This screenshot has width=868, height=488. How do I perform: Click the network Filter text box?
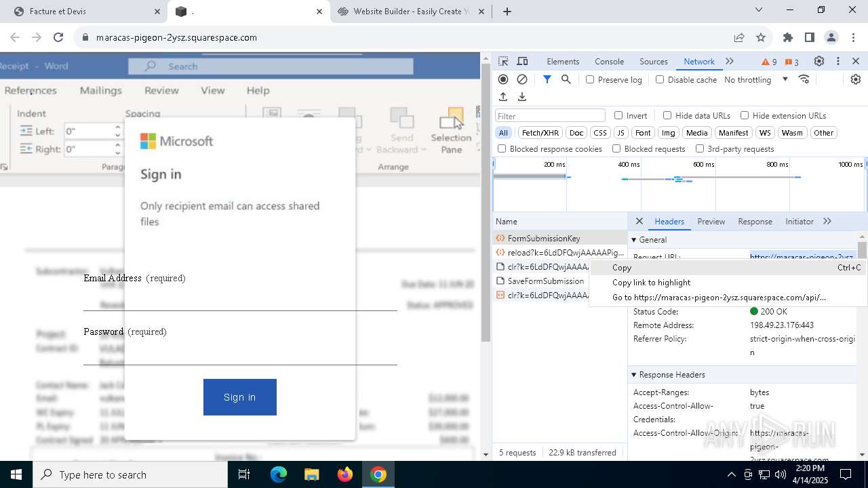tap(550, 116)
